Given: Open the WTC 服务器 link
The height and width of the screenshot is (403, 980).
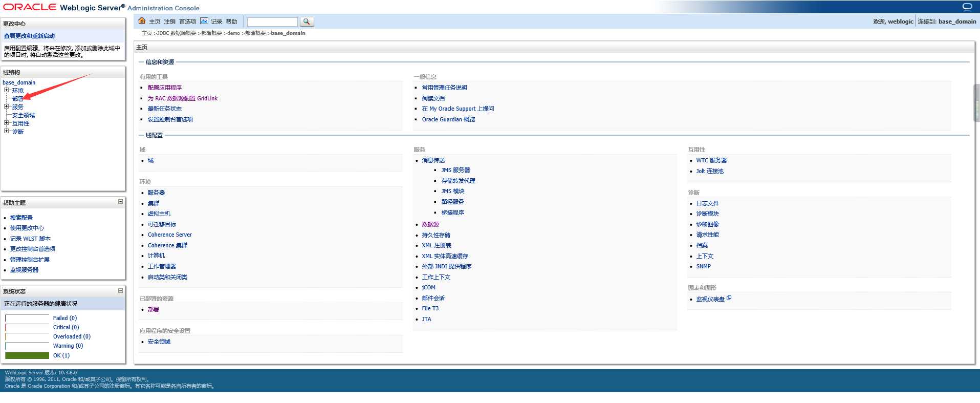Looking at the screenshot, I should tap(711, 160).
